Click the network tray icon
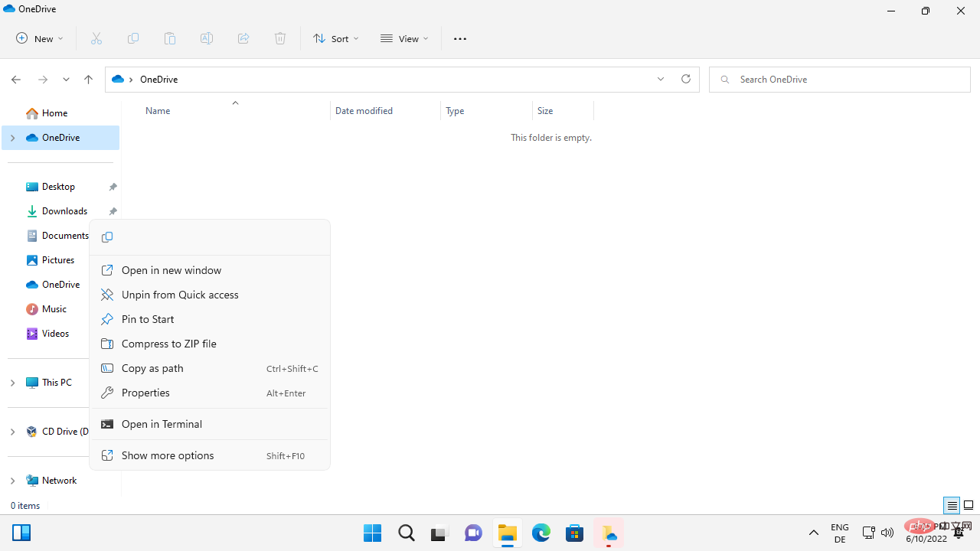The height and width of the screenshot is (551, 980). (x=868, y=533)
